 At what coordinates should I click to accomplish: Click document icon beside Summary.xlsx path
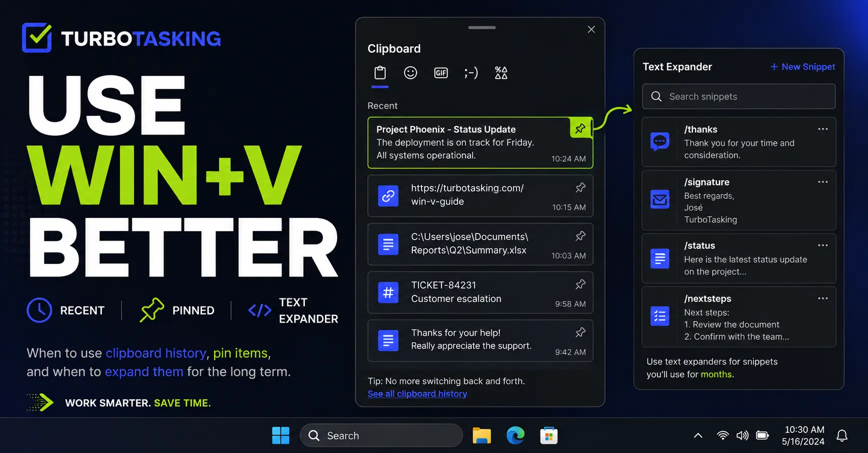click(x=388, y=244)
